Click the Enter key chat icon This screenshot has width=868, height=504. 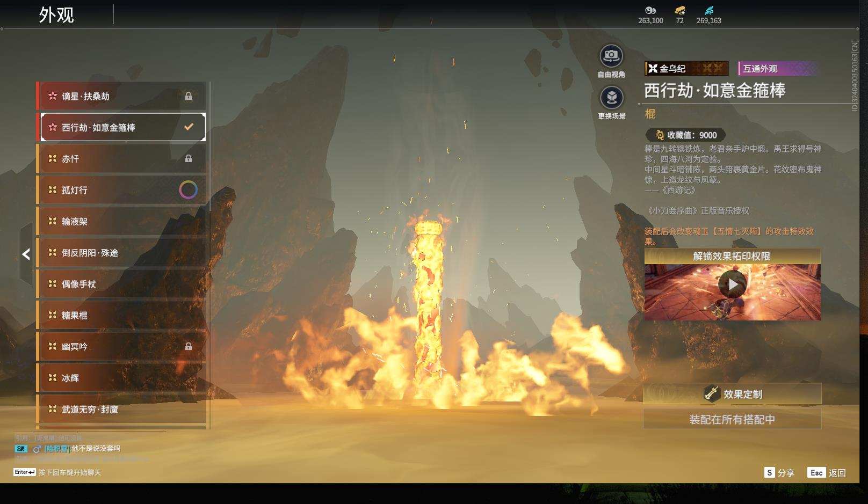[25, 472]
